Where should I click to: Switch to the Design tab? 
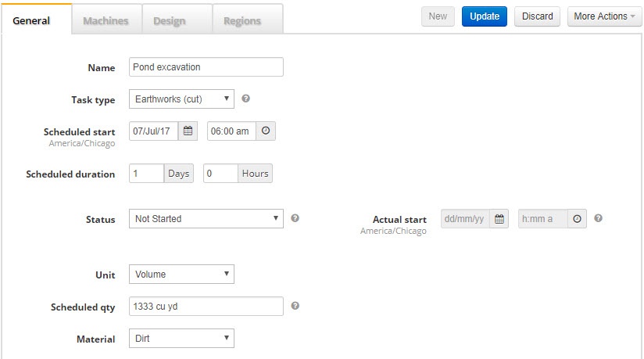[170, 20]
